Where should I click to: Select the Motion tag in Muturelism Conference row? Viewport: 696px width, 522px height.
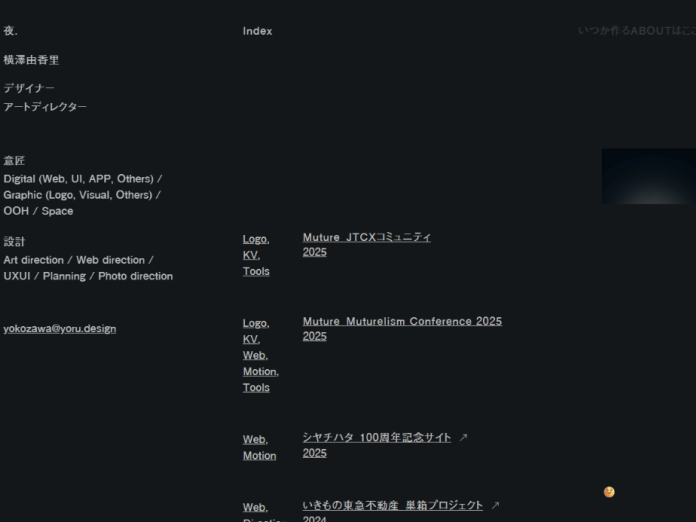pos(260,371)
